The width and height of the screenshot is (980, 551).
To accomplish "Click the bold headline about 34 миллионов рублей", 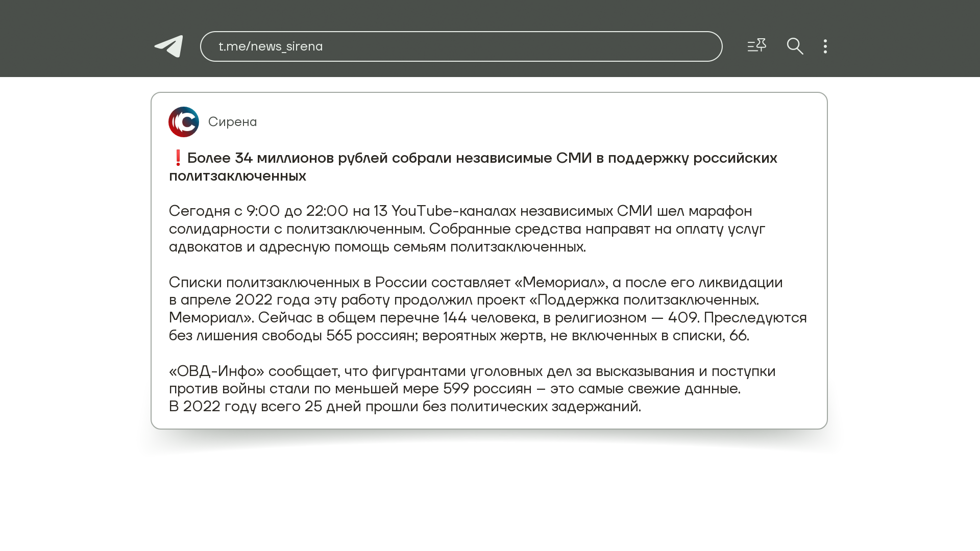I will click(481, 158).
